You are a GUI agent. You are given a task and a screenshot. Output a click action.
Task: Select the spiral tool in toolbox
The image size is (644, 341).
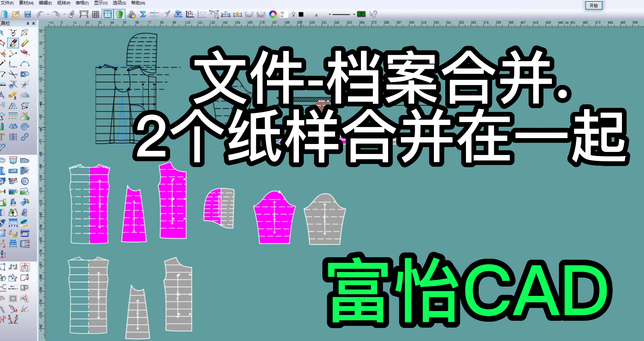[x=25, y=126]
